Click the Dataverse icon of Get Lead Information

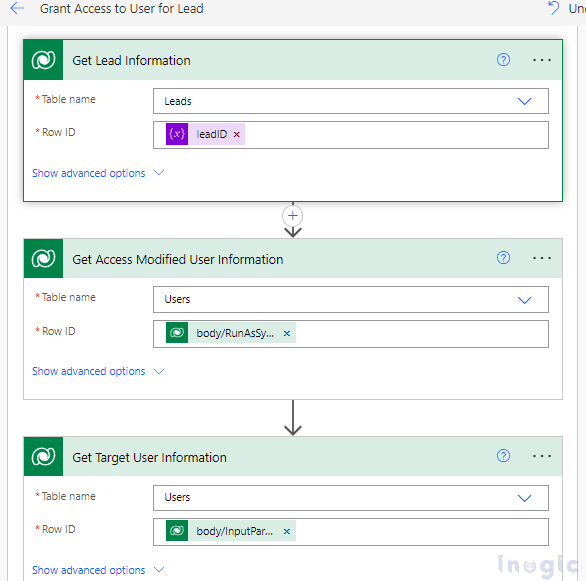[x=43, y=60]
